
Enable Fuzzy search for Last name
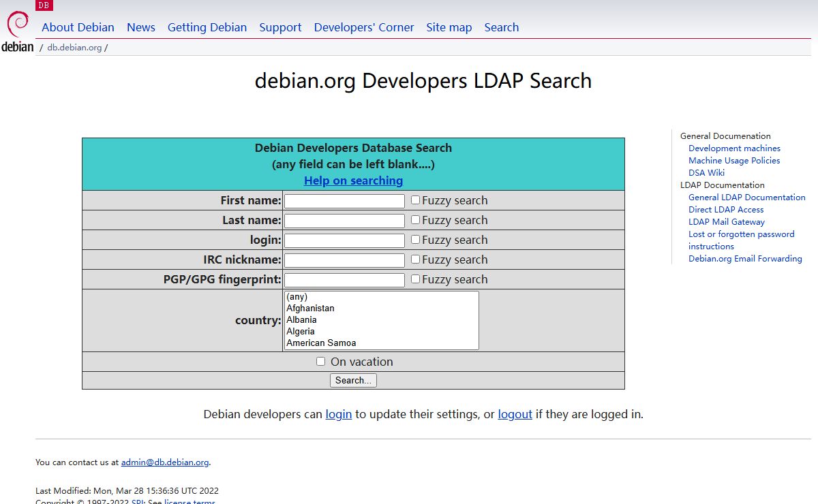pyautogui.click(x=415, y=220)
